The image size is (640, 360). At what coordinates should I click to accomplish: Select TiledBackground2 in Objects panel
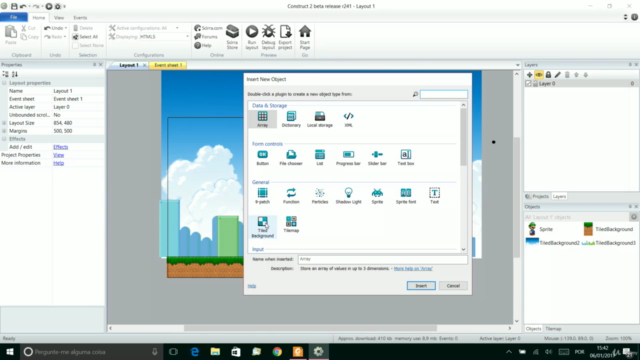tap(552, 242)
